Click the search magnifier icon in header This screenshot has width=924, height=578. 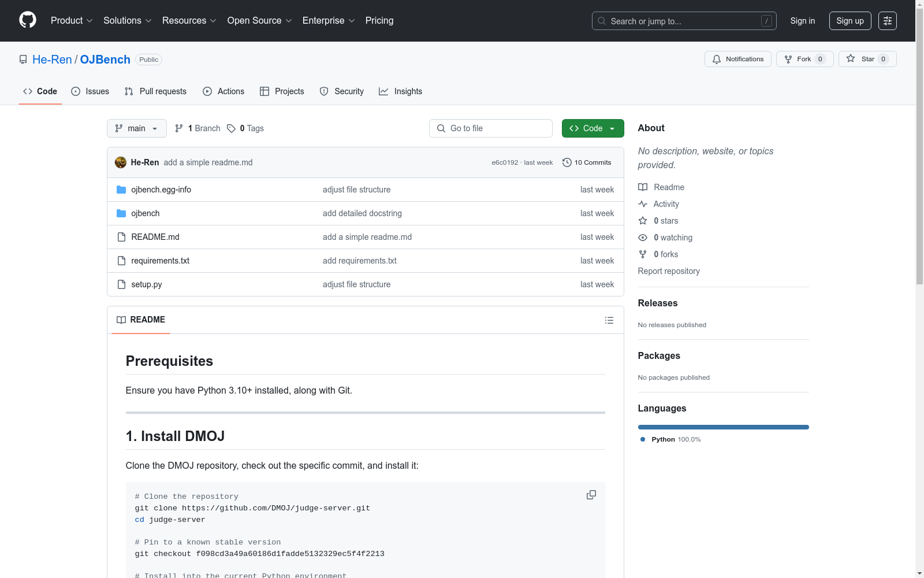602,21
